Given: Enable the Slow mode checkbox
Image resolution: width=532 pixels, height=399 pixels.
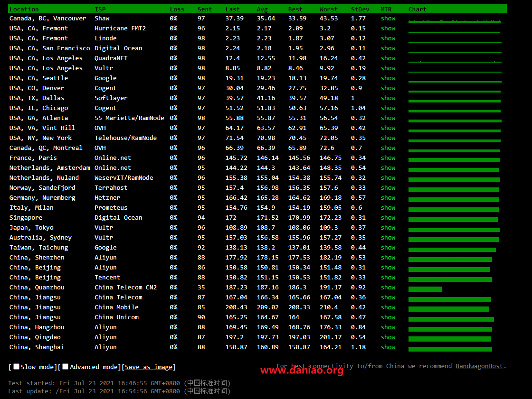Looking at the screenshot, I should (16, 366).
